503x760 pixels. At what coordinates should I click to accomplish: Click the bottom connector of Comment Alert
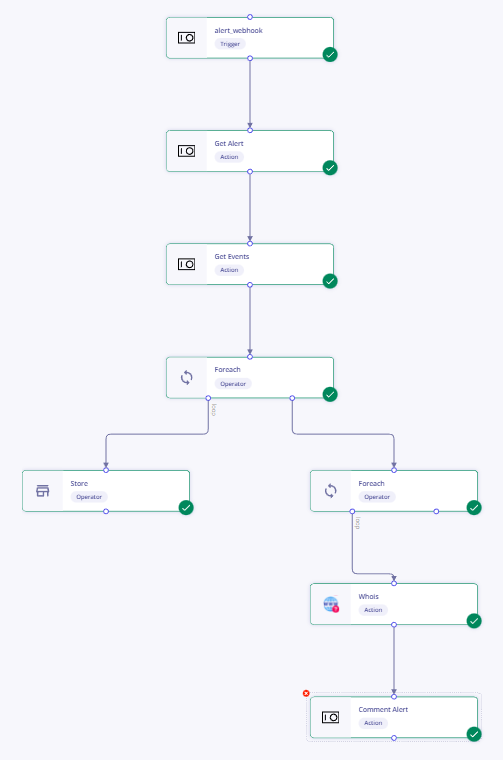pyautogui.click(x=394, y=738)
